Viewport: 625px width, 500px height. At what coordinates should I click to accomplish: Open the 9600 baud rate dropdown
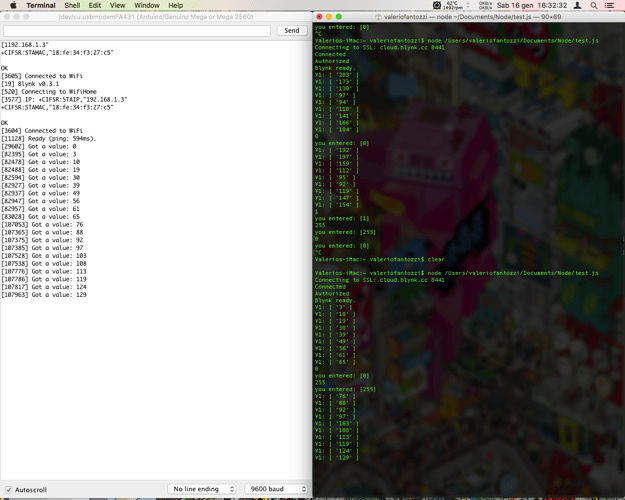[x=276, y=489]
